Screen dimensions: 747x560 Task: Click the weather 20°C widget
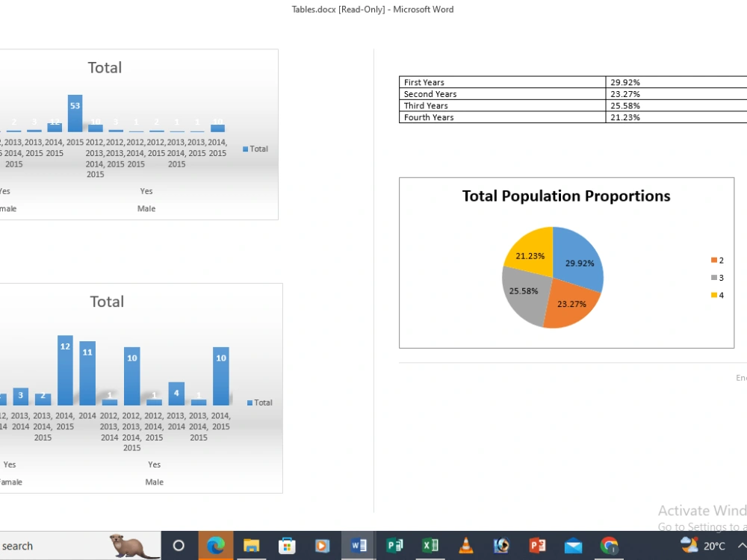[703, 545]
